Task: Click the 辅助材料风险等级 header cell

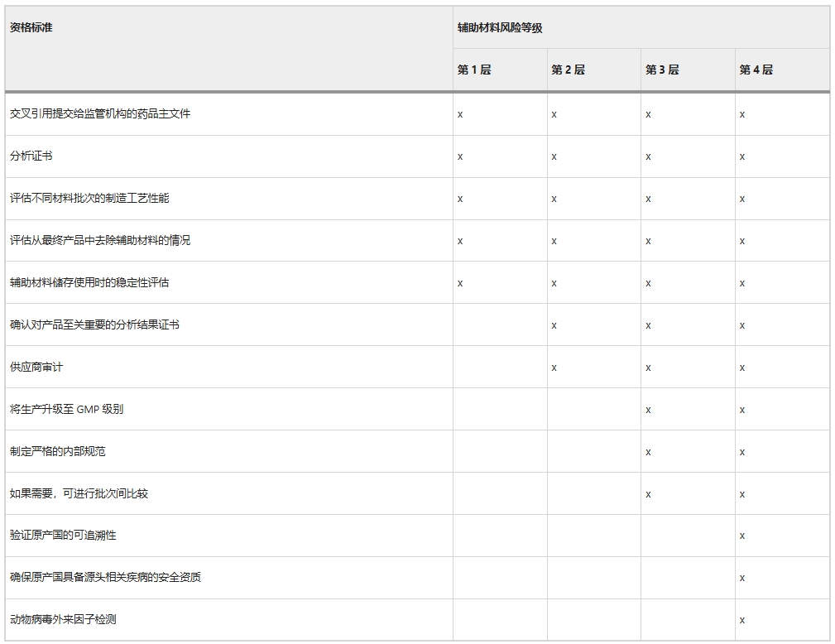Action: coord(500,27)
